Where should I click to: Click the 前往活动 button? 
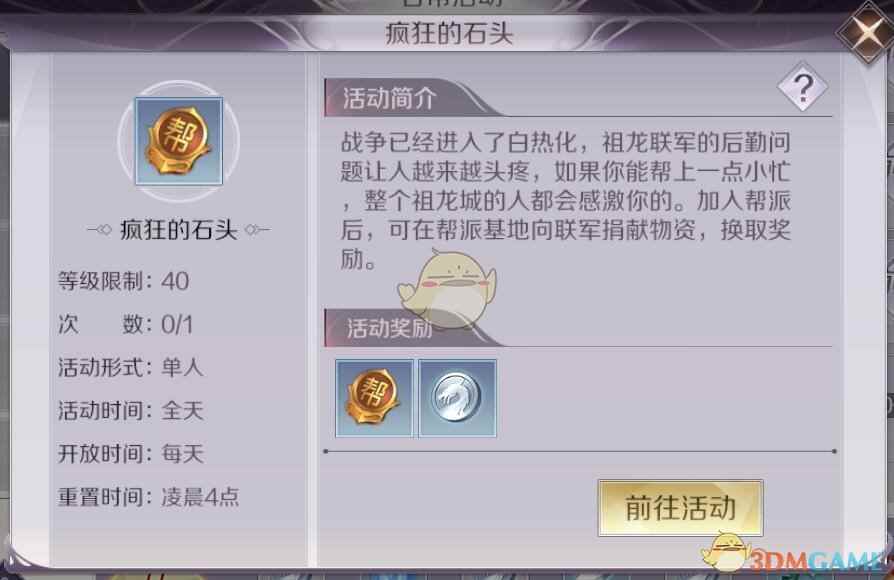[x=680, y=508]
